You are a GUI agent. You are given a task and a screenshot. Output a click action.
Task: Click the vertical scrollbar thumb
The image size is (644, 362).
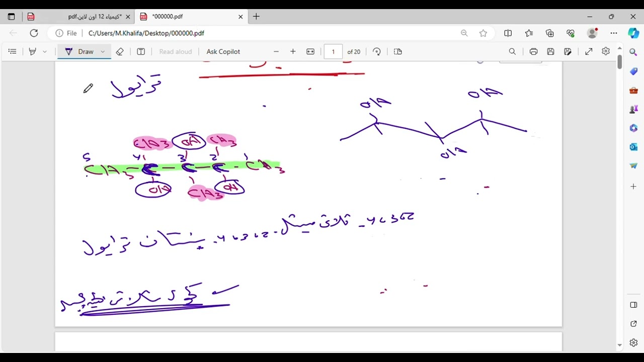tap(620, 62)
